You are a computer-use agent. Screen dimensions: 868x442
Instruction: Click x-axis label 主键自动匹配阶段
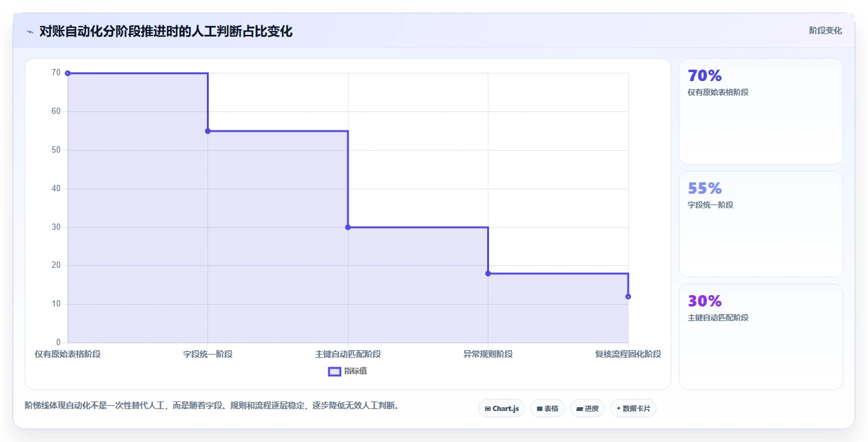[x=348, y=354]
